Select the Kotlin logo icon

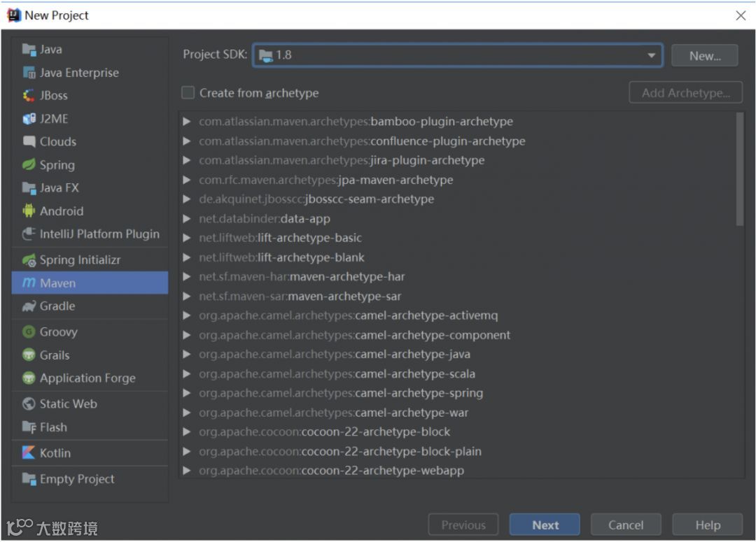click(x=29, y=452)
